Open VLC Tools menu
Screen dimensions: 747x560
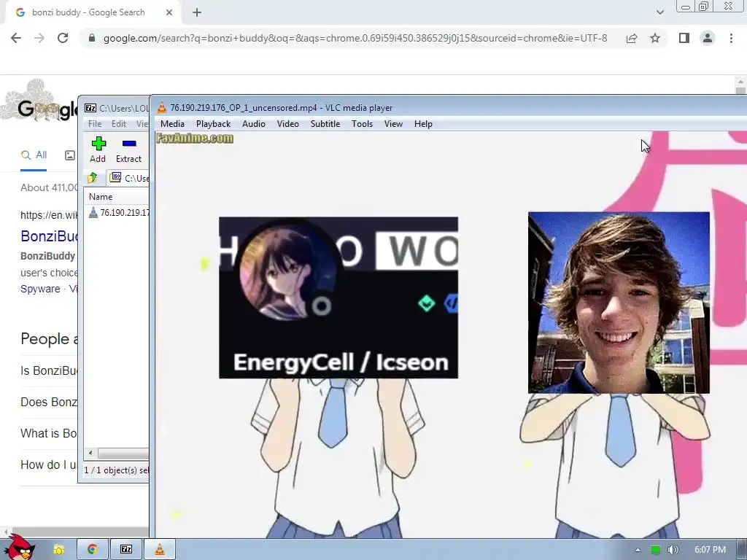pyautogui.click(x=362, y=124)
